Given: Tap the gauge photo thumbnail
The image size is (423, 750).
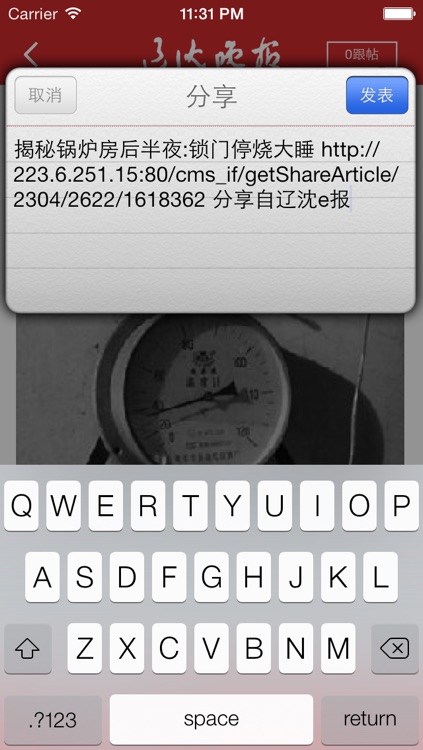Looking at the screenshot, I should coord(210,389).
